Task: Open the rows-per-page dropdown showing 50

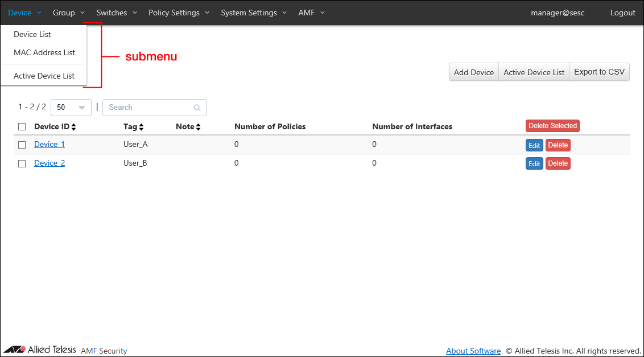Action: click(71, 108)
